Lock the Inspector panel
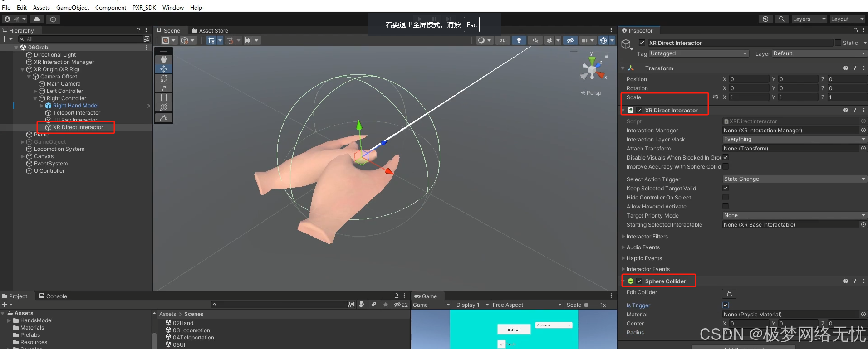Image resolution: width=868 pixels, height=349 pixels. pos(856,30)
